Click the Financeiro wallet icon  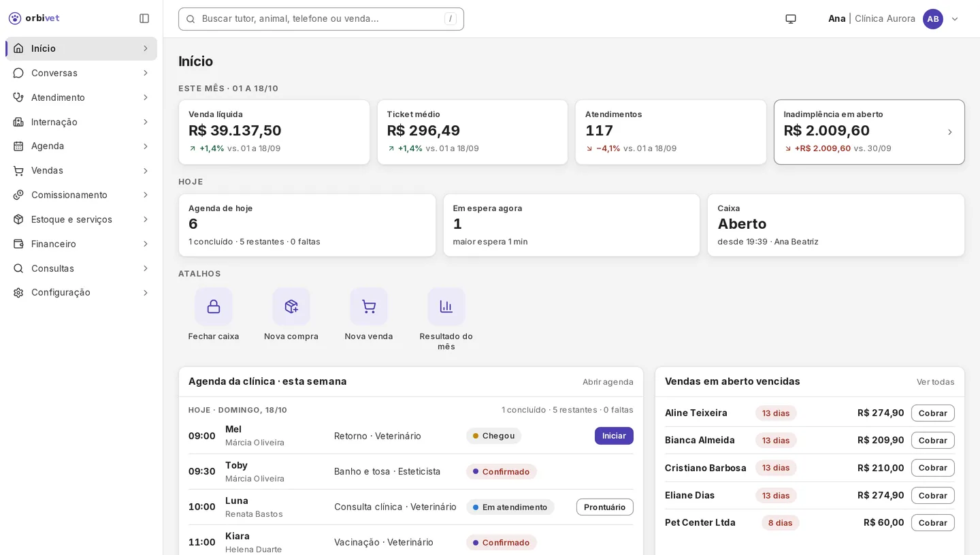click(18, 244)
